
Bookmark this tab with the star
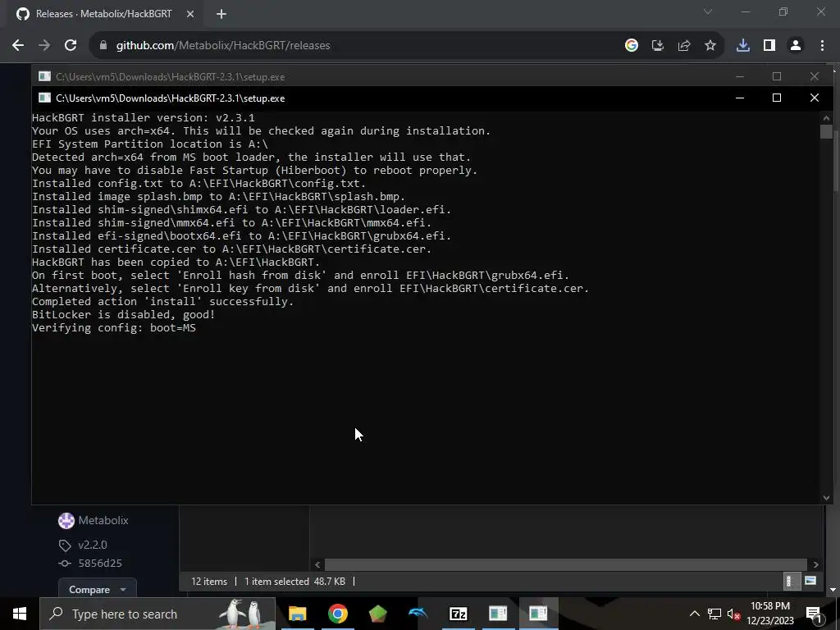point(710,46)
